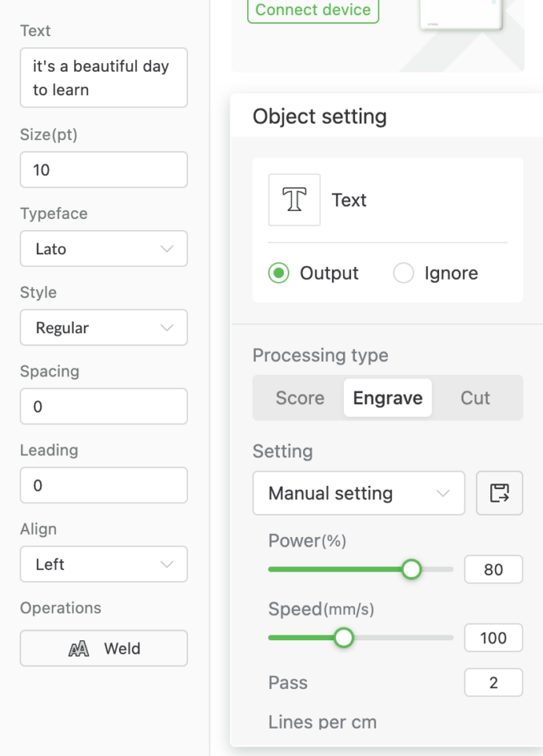Click the save settings icon button
Viewport: 543px width, 756px height.
pos(500,494)
